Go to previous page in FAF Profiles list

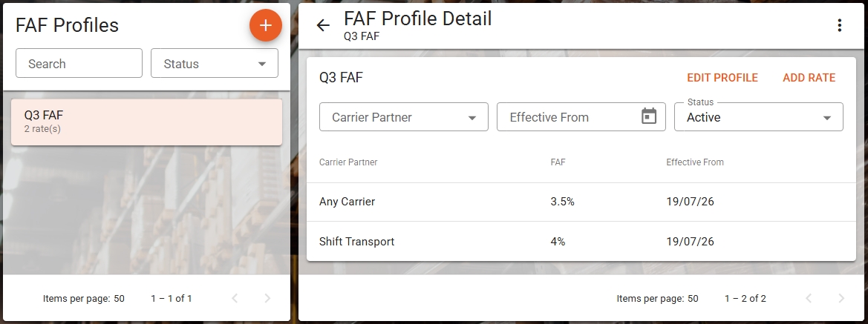coord(235,299)
